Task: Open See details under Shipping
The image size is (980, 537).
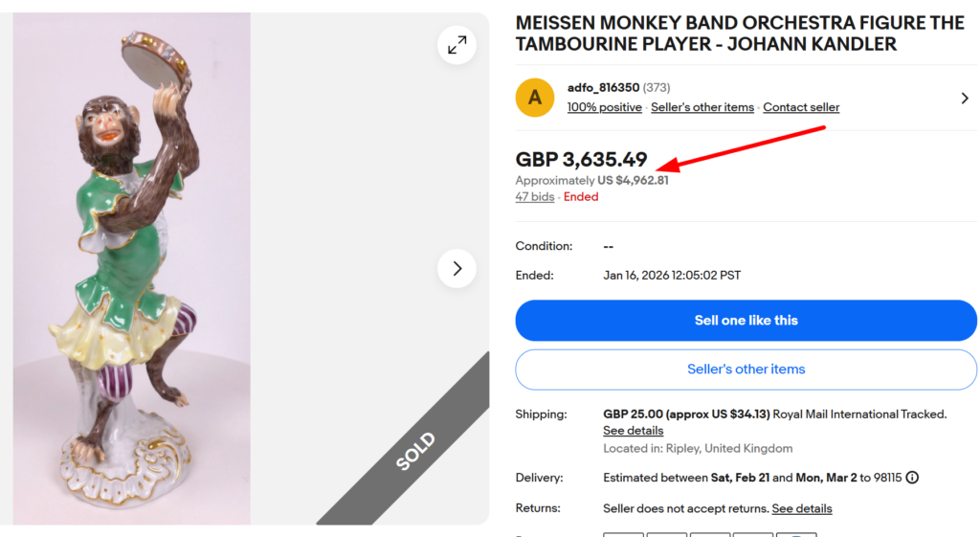Action: 633,431
